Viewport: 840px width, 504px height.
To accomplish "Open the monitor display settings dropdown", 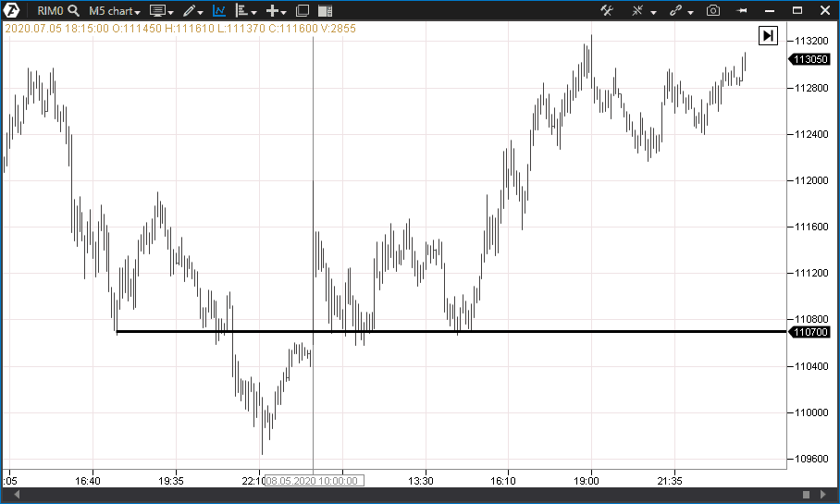I will click(161, 11).
